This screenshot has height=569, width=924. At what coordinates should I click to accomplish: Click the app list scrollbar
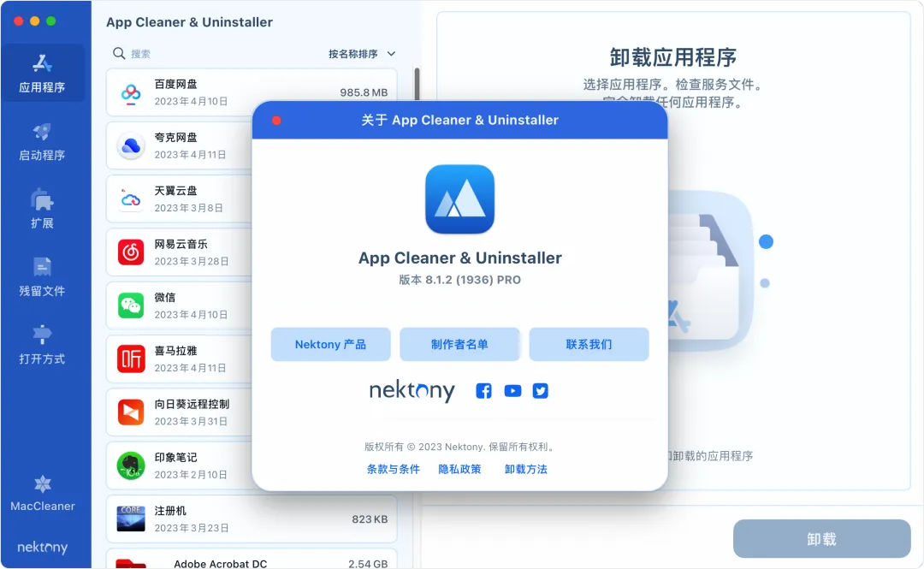pyautogui.click(x=418, y=84)
